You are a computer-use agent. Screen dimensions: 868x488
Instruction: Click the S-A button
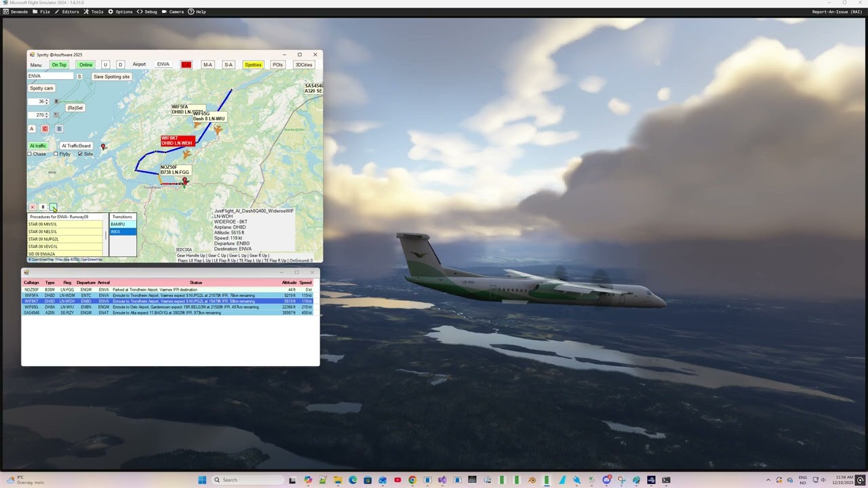coord(229,65)
